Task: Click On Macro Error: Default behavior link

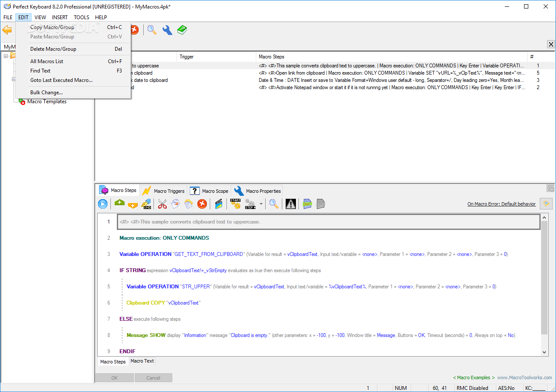Action: (501, 204)
